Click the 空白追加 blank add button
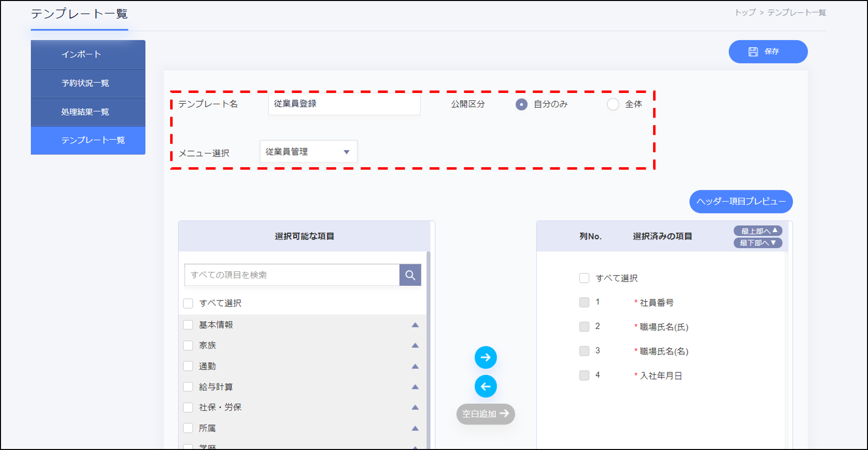This screenshot has width=868, height=450. coord(485,414)
